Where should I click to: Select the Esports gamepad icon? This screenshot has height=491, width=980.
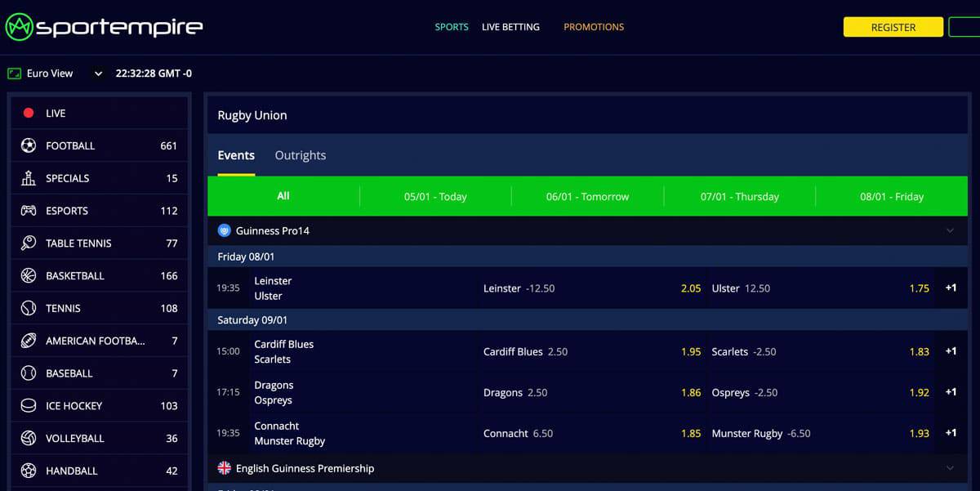pos(29,211)
